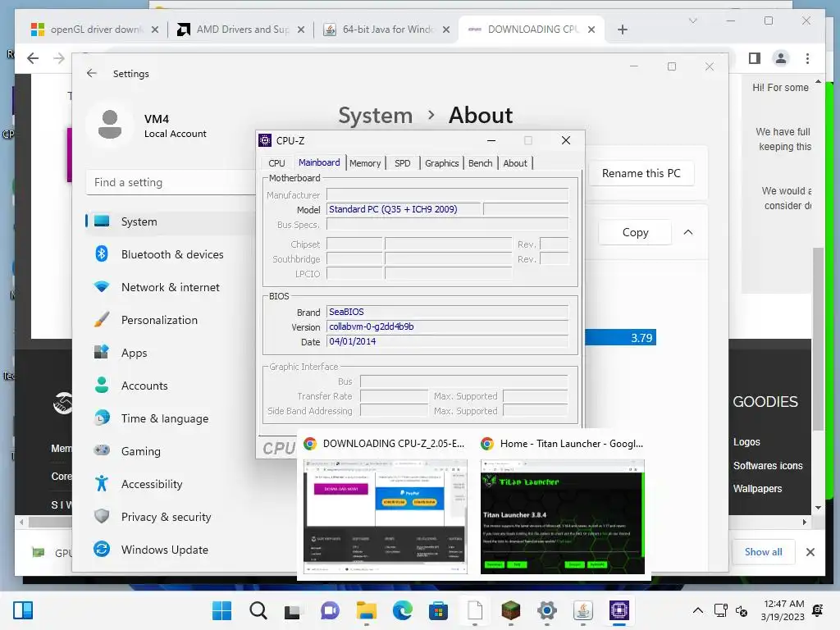Click the volume icon in system tray

pyautogui.click(x=742, y=610)
